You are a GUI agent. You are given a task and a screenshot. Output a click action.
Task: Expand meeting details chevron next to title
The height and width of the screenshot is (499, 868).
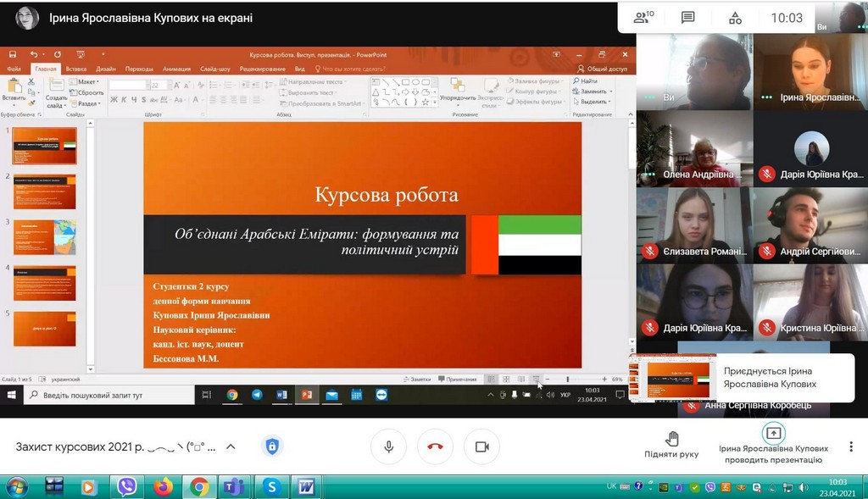pos(231,446)
